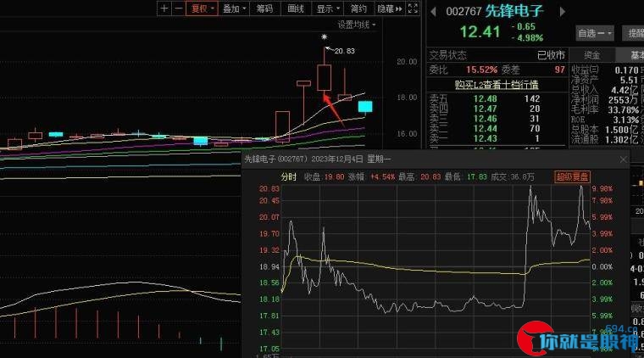Click the current price 12.41

click(x=480, y=32)
